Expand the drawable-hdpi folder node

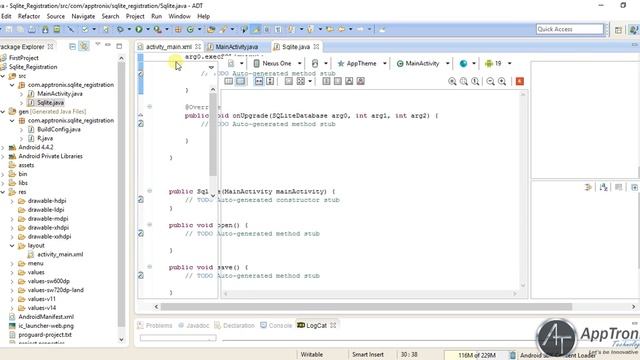pos(12,201)
